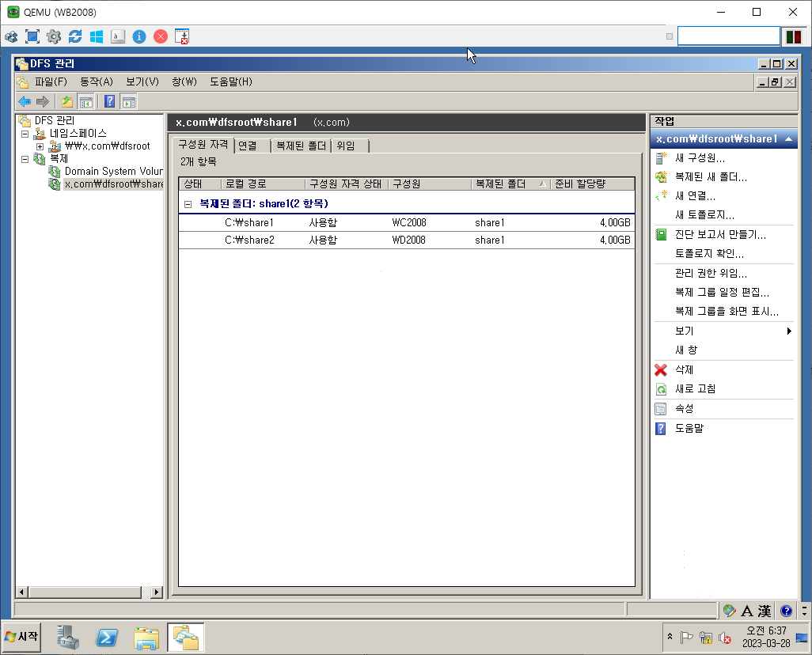Click the muted volume tray icon

725,638
